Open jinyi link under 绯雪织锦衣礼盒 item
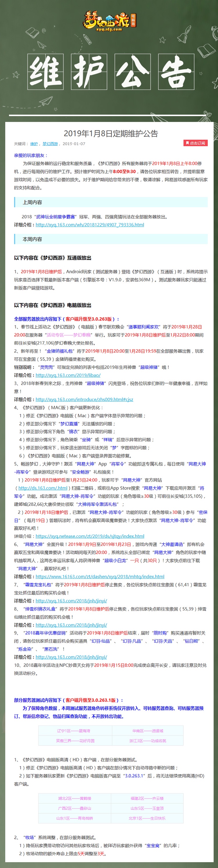Viewport: 218px width, 868px height. (71, 625)
